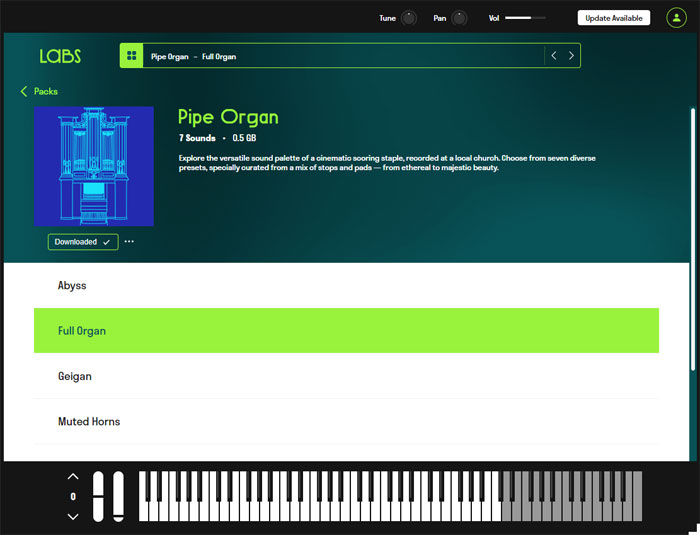Click the Update Available button

click(x=614, y=18)
